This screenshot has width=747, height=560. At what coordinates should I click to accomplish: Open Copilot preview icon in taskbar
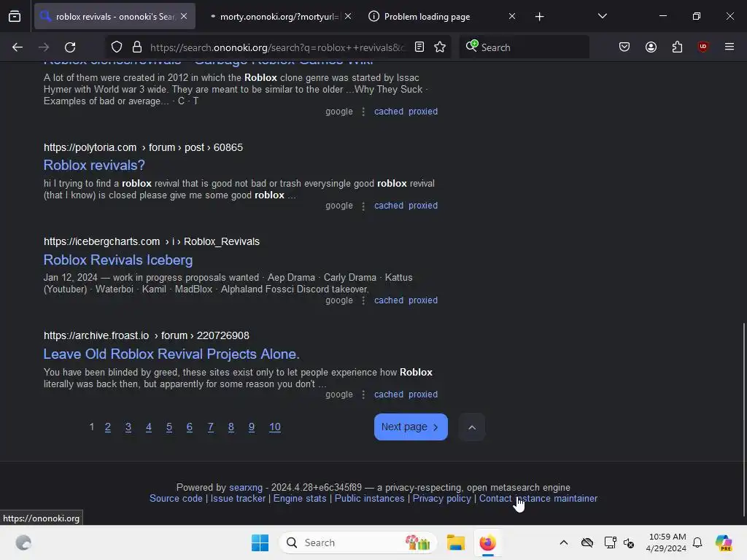coord(724,542)
